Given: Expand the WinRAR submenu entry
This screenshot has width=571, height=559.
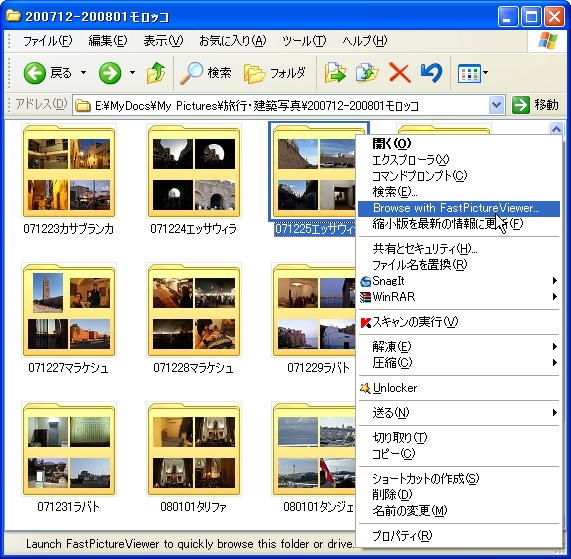Looking at the screenshot, I should [x=459, y=297].
